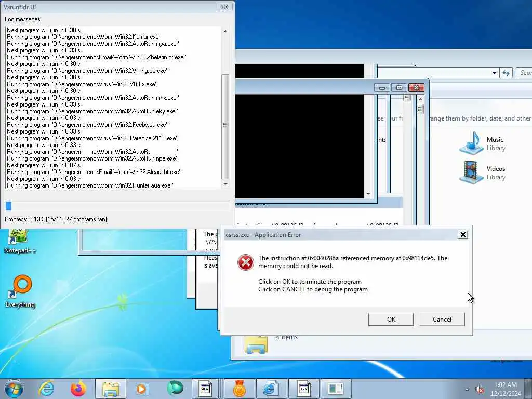
Task: Select the Email-Worm.Win32.Alcaul.bf.exe log line
Action: (x=94, y=172)
